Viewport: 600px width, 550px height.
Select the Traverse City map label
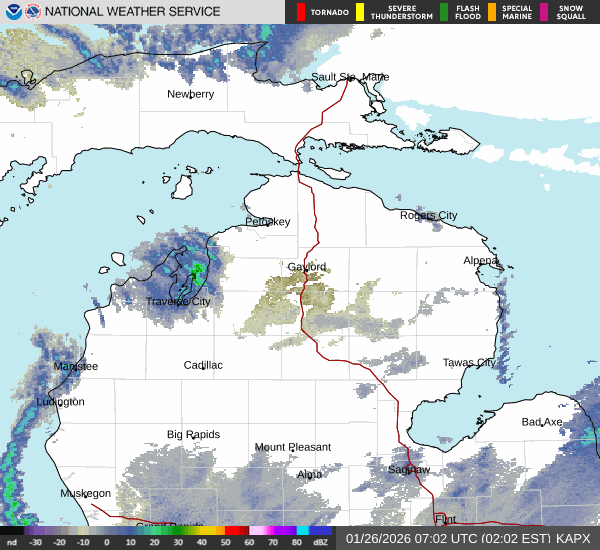click(178, 301)
